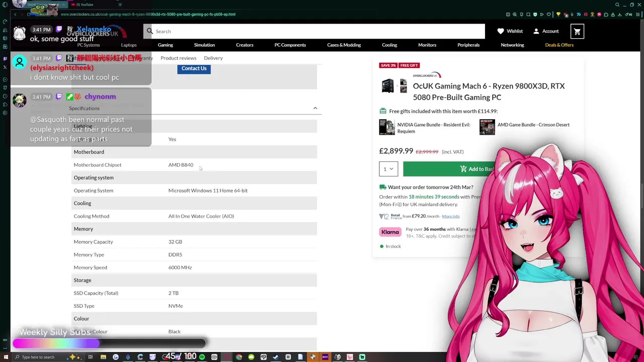Screen dimensions: 644x362
Task: Open AMD Game Bundle Crimson Desert thumbnail
Action: click(487, 127)
